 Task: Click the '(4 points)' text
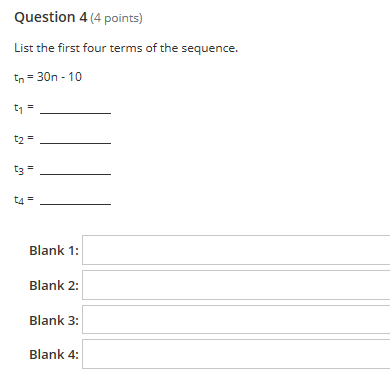click(x=116, y=18)
